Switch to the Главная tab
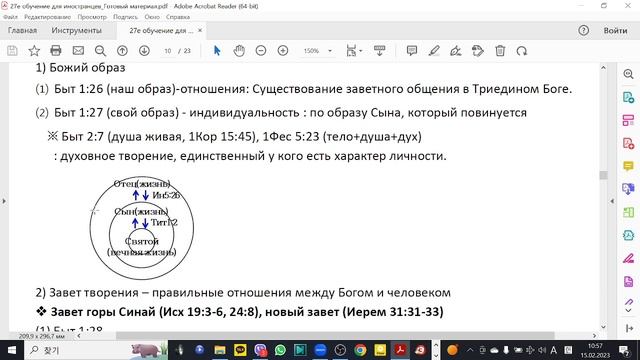 22,31
